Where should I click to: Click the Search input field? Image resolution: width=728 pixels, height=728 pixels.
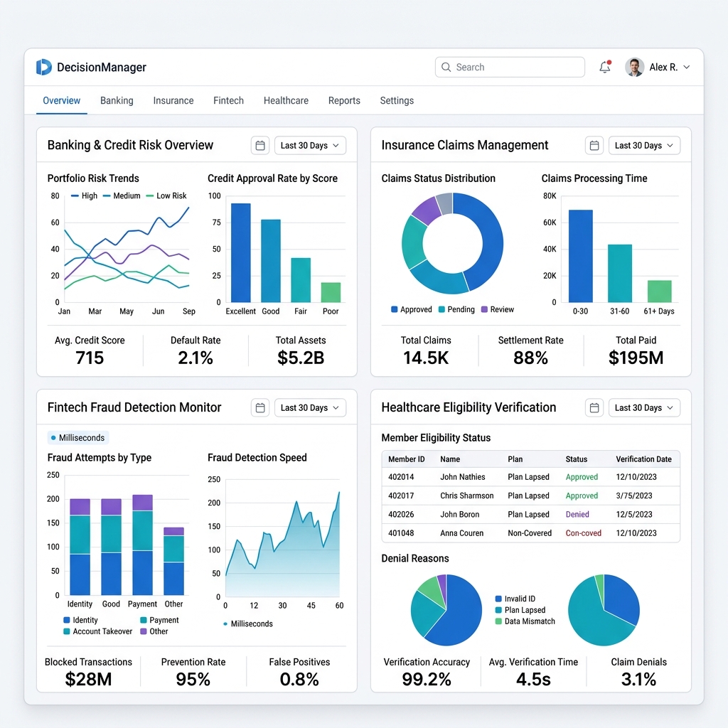click(x=510, y=68)
